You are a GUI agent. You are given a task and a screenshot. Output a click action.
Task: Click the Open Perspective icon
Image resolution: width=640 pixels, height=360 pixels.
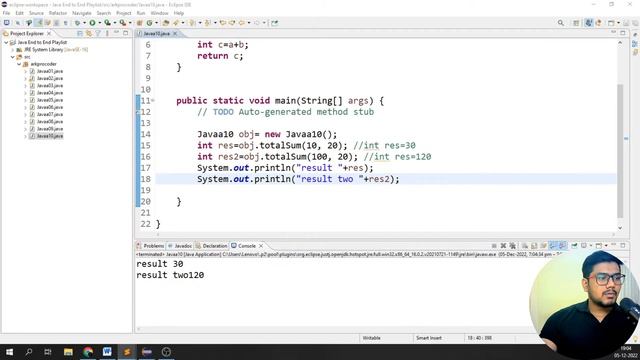[576, 23]
